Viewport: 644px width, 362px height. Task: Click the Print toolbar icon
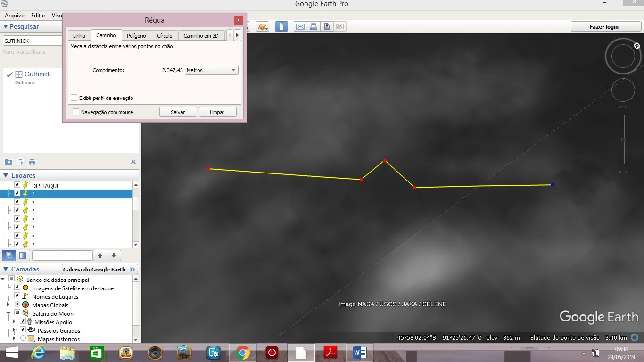click(x=313, y=26)
